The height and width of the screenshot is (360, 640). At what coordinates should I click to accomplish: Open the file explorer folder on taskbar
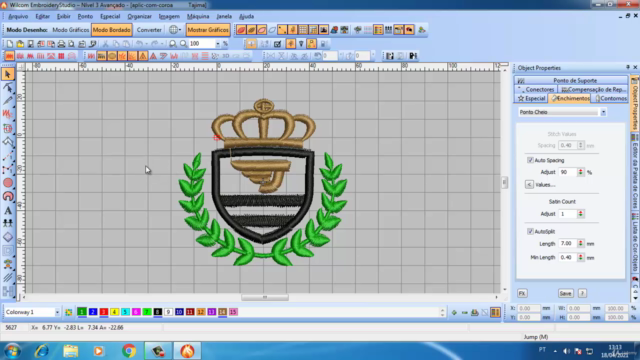click(x=71, y=351)
